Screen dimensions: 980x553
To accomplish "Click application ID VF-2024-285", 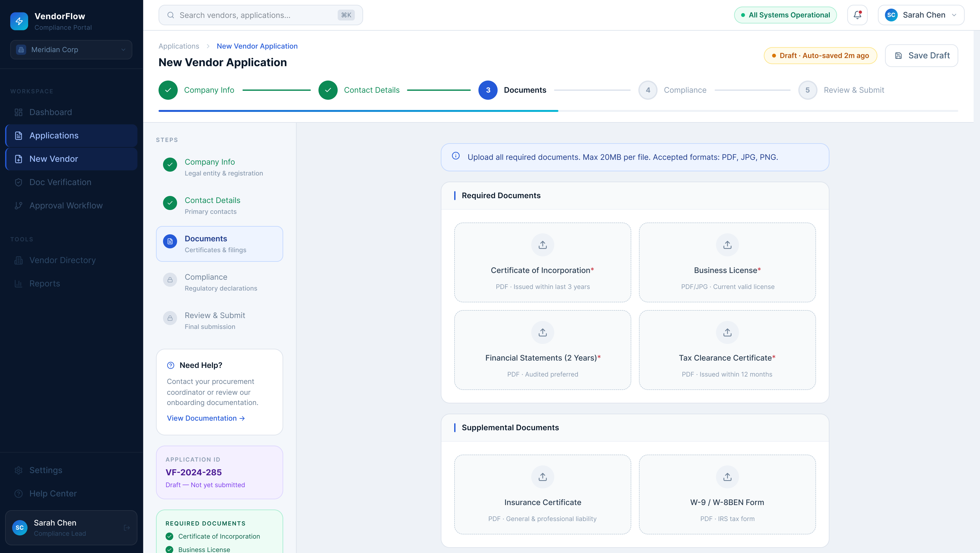I will pyautogui.click(x=194, y=472).
